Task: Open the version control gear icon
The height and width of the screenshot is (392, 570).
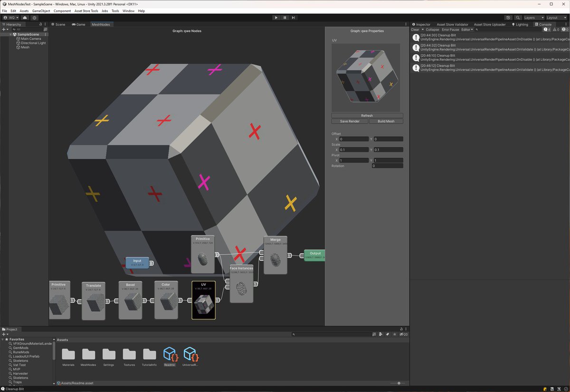Action: (35, 18)
